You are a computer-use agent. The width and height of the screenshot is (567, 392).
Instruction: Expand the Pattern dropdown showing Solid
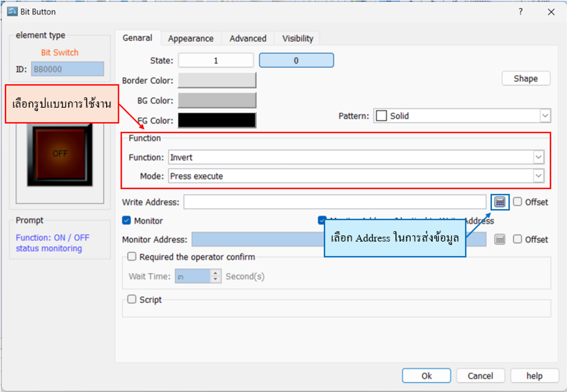545,116
